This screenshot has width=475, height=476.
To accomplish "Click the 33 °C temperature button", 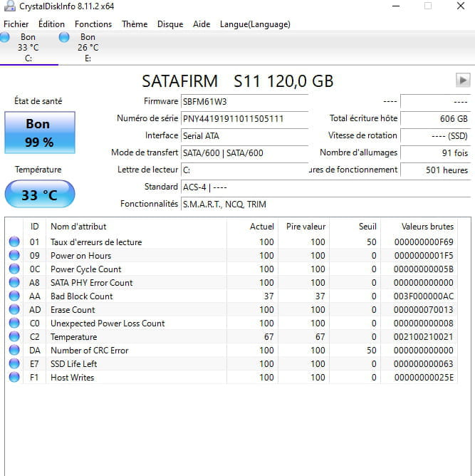I will 40,195.
